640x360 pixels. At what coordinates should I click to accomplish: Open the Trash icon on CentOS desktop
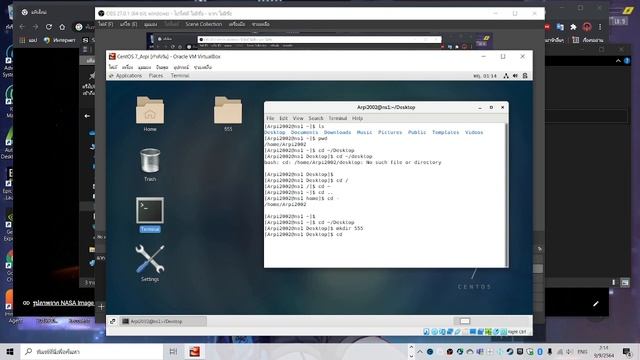(x=150, y=164)
